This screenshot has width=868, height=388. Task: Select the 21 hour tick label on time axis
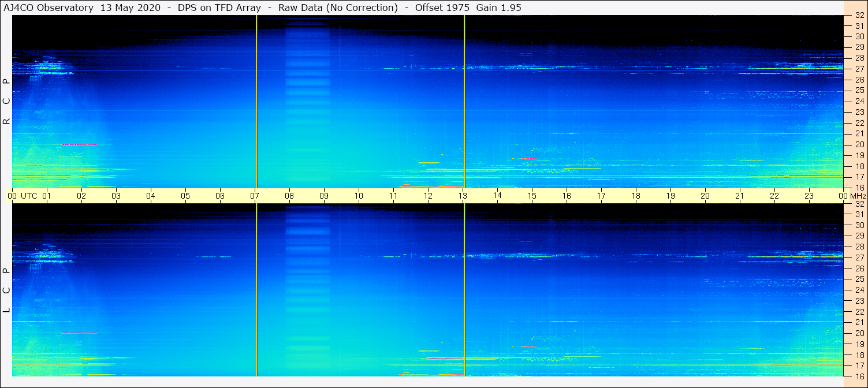740,196
